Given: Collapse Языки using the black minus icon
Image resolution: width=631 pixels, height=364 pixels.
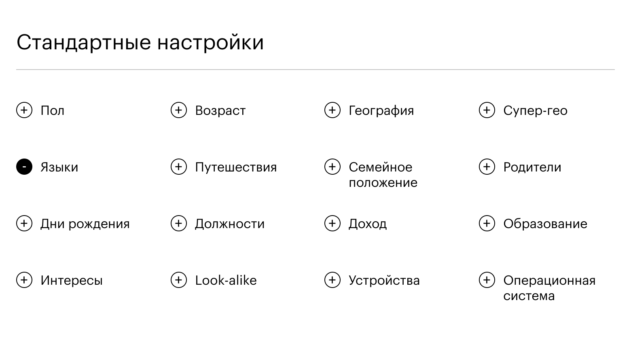Looking at the screenshot, I should [24, 167].
